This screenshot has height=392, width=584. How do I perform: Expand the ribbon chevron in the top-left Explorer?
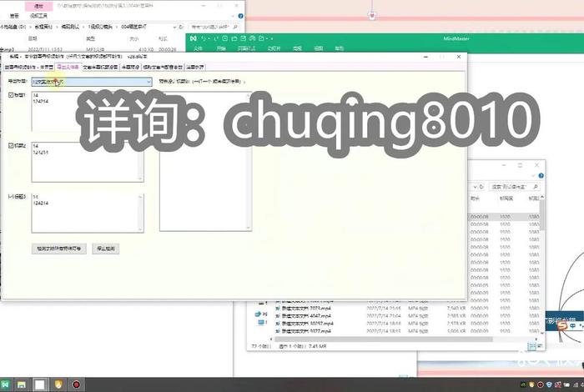click(x=233, y=16)
